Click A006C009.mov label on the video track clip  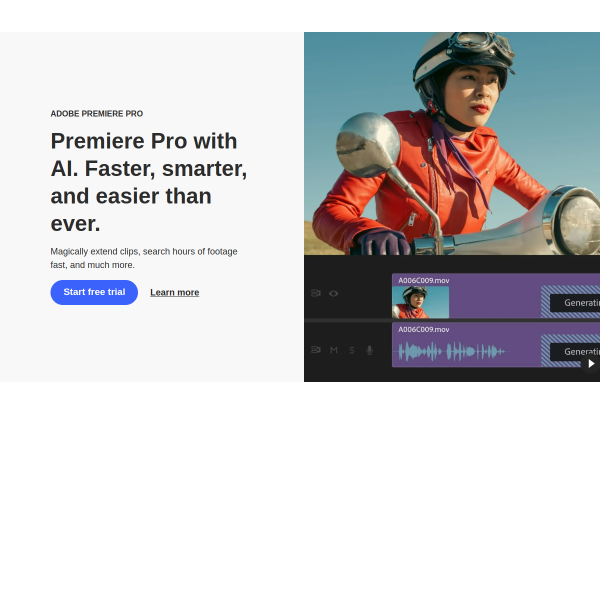tap(424, 280)
